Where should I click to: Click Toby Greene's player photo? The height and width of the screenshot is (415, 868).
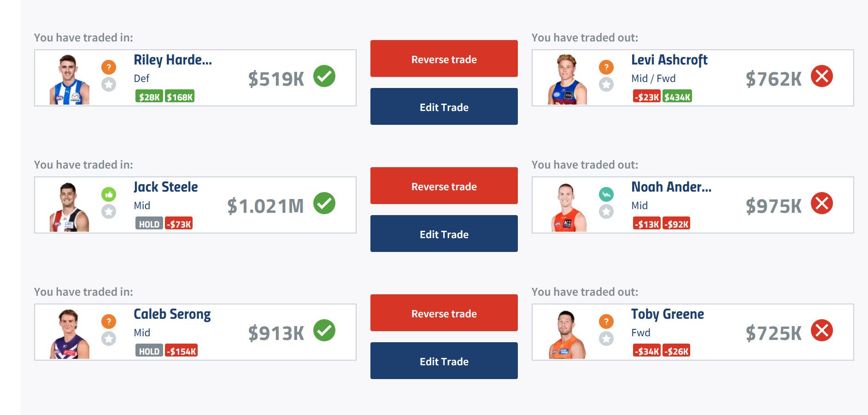[567, 334]
